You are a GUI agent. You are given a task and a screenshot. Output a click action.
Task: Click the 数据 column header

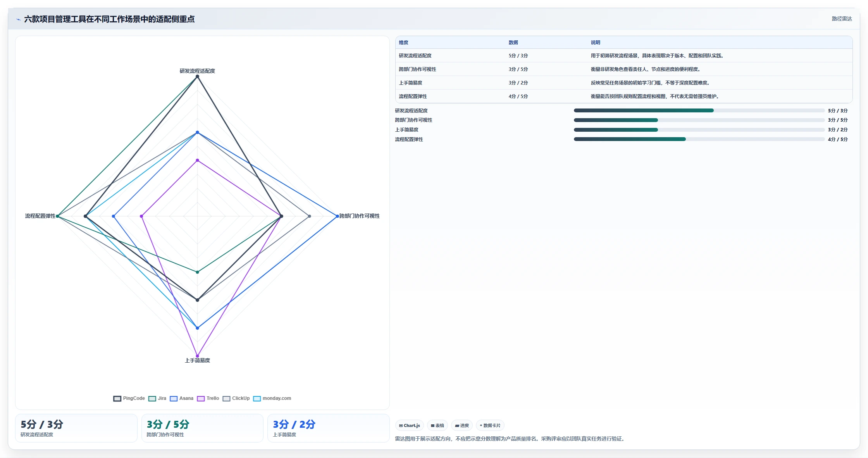[x=513, y=43]
